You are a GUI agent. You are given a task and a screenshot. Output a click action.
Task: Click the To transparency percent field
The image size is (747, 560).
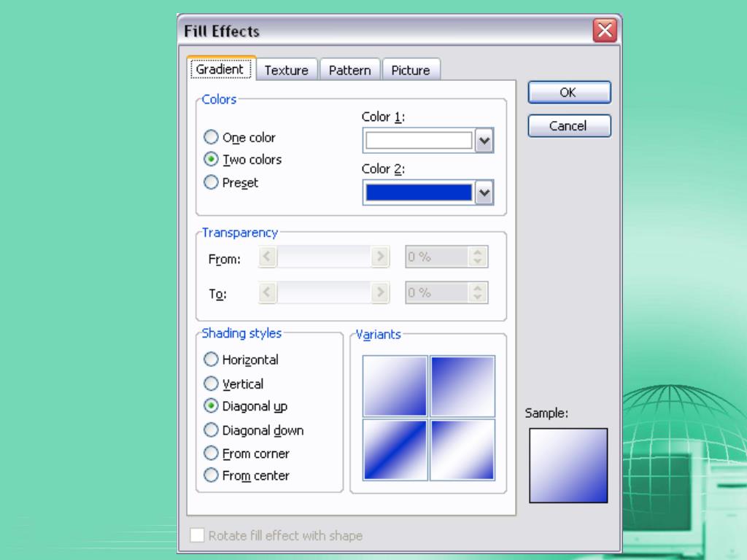[436, 292]
